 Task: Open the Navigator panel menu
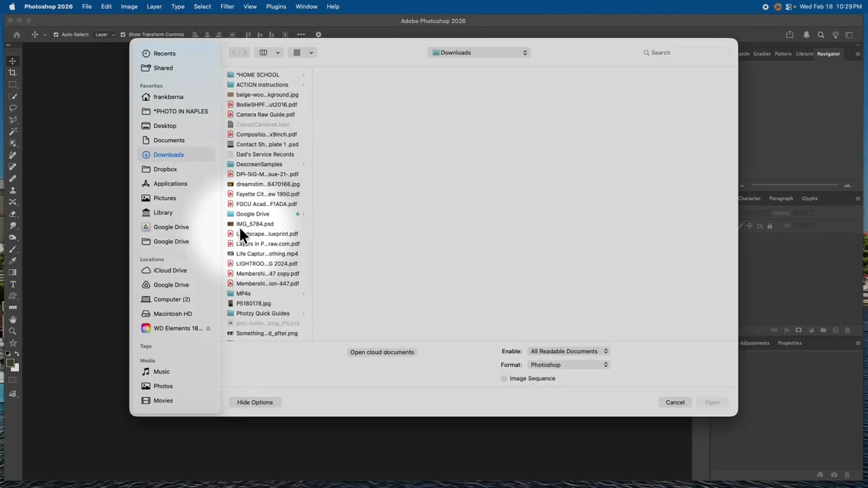(x=858, y=54)
